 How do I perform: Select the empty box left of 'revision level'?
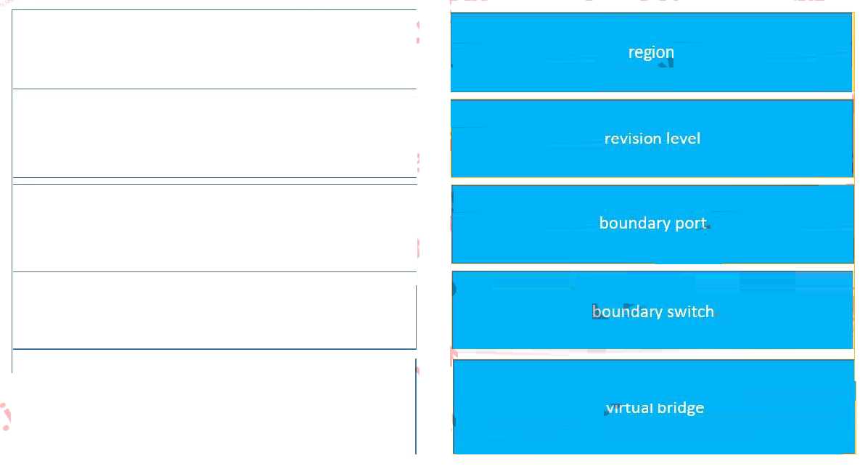(x=214, y=133)
